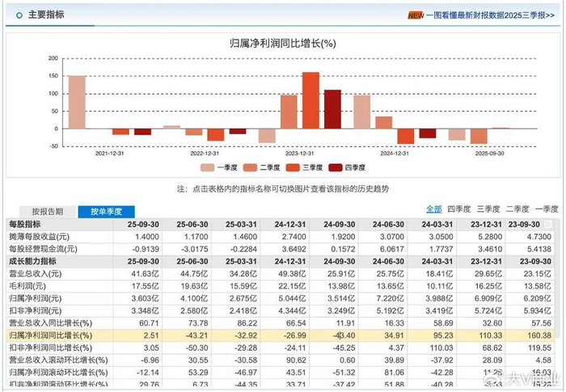Click the 摊薄每股收益(元) indicator name
The height and width of the screenshot is (392, 566).
click(39, 237)
